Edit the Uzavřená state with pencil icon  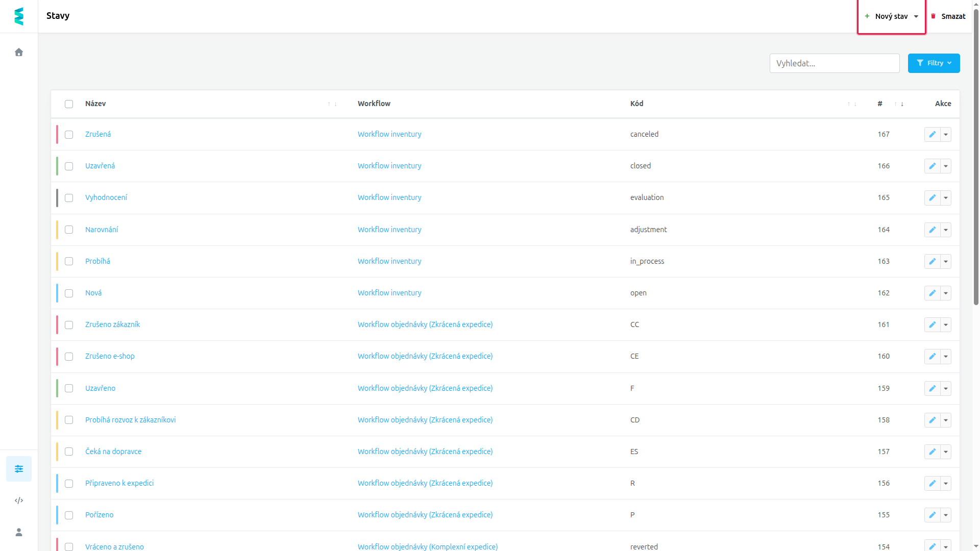(932, 166)
